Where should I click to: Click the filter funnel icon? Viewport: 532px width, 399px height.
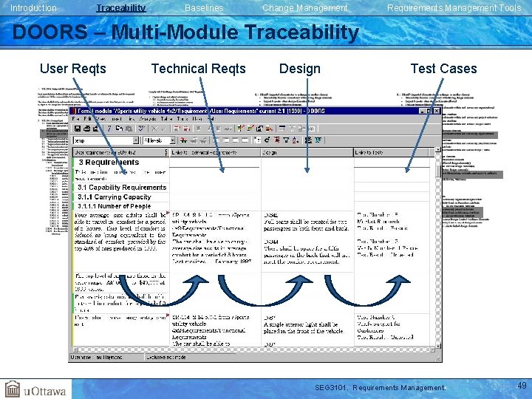286,140
